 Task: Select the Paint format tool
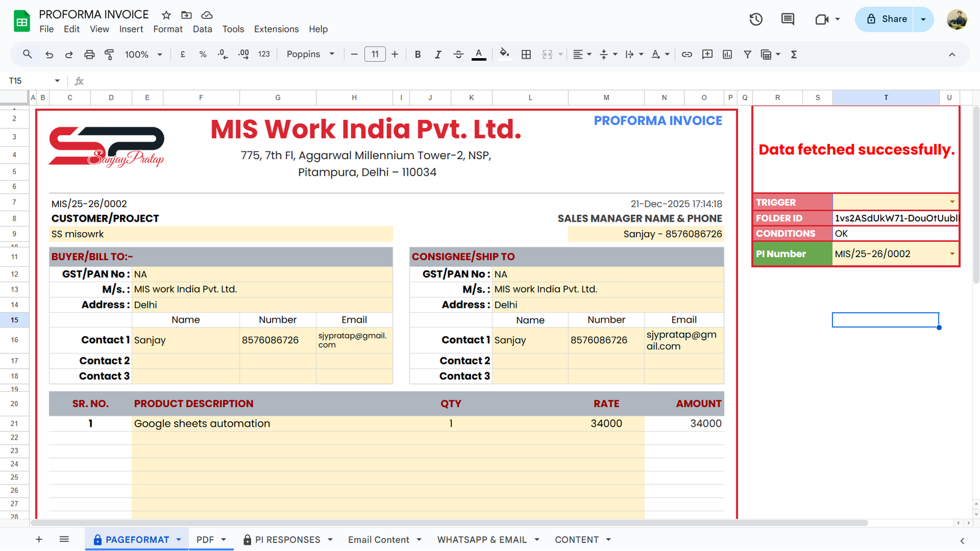110,54
